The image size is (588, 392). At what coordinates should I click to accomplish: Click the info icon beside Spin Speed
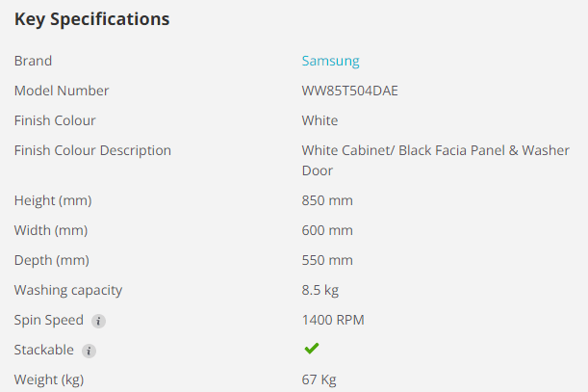pyautogui.click(x=99, y=321)
